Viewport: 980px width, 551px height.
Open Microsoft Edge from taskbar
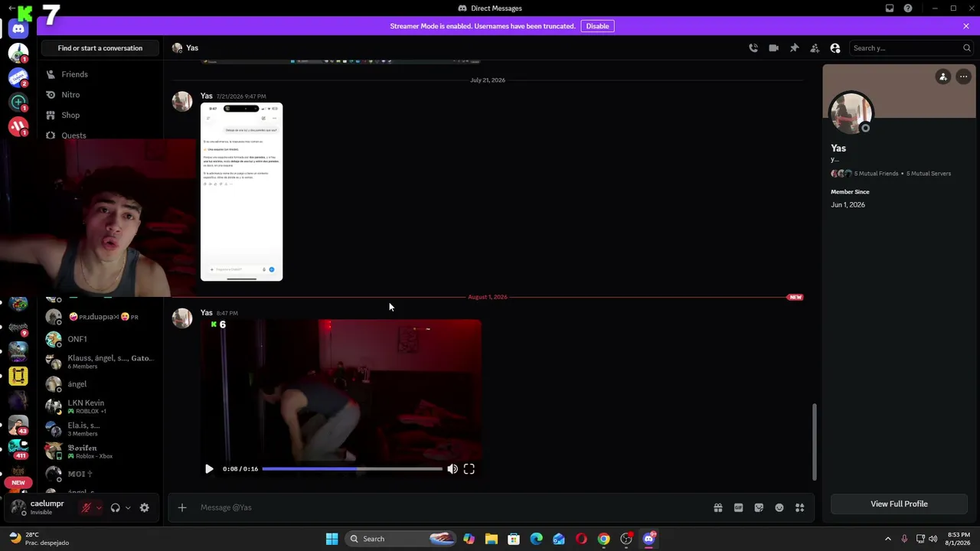(x=536, y=539)
